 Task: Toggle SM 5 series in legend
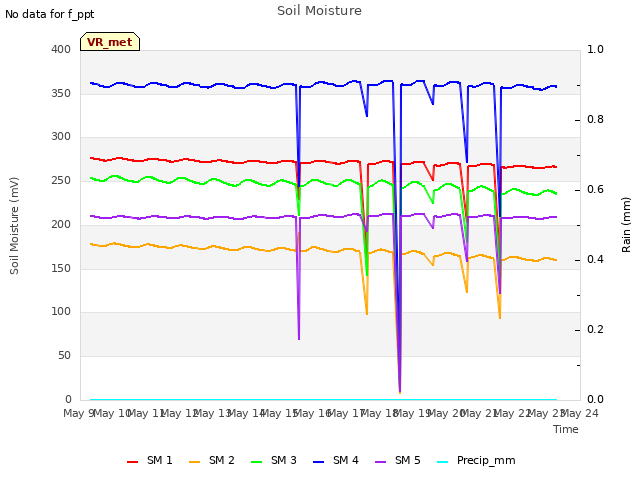click(398, 460)
